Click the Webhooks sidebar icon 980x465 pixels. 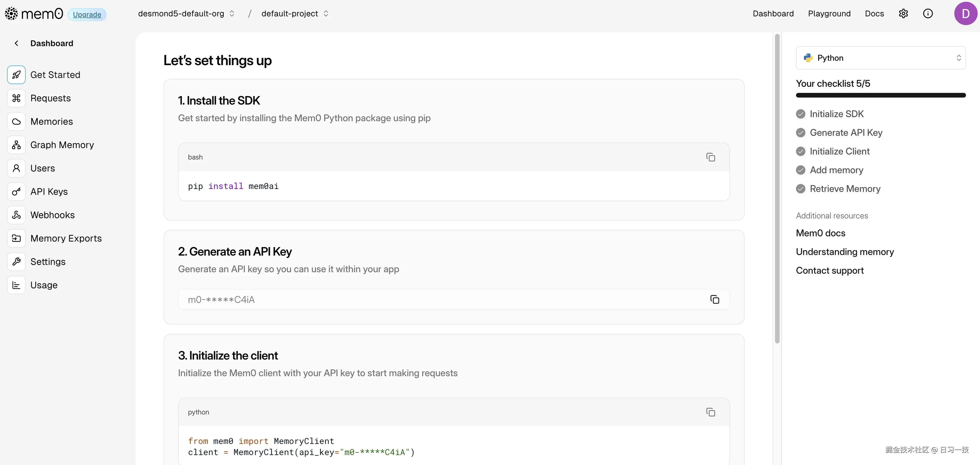tap(16, 215)
